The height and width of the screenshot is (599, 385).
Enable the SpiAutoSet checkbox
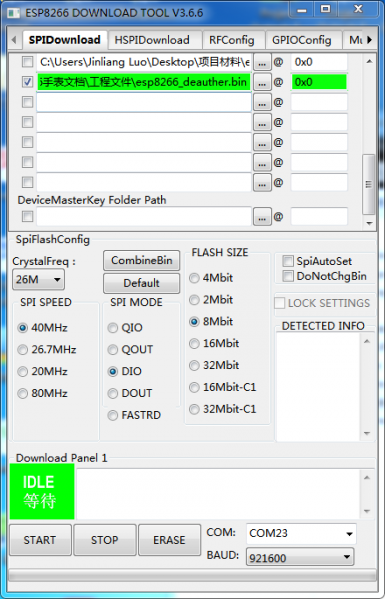[288, 261]
